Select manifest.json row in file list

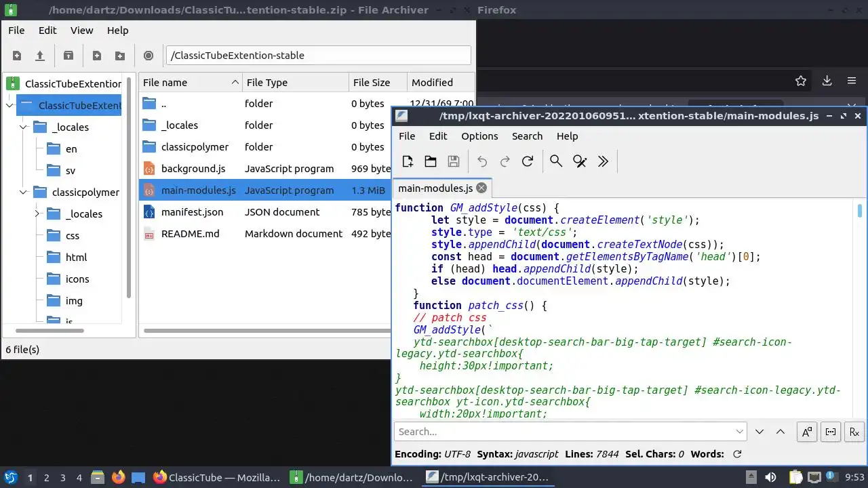click(264, 212)
